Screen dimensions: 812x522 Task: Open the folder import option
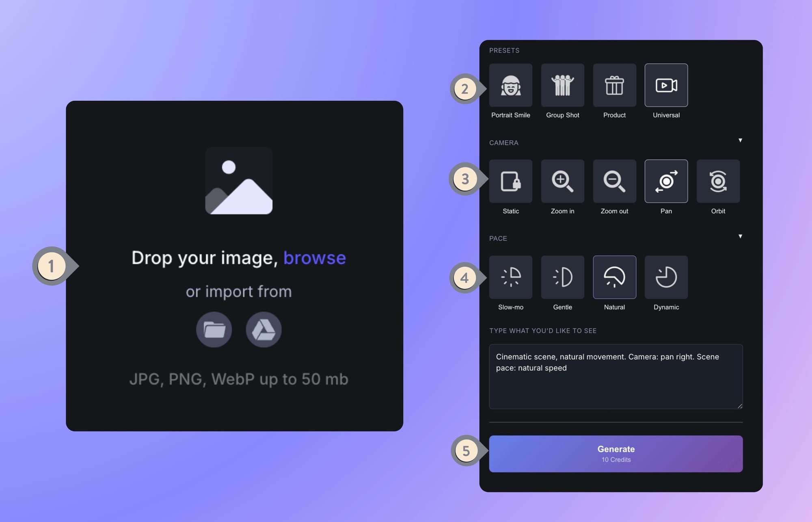214,329
